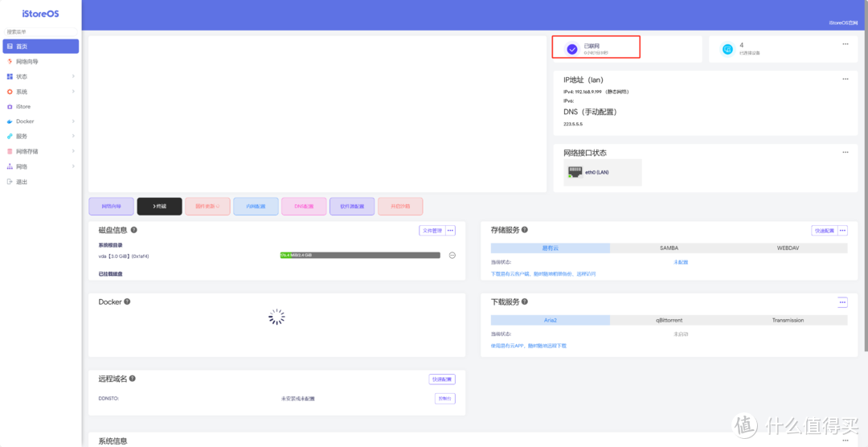Viewport: 868px width, 447px height.
Task: Open the more menu on the 下载服务 card
Action: click(x=842, y=302)
